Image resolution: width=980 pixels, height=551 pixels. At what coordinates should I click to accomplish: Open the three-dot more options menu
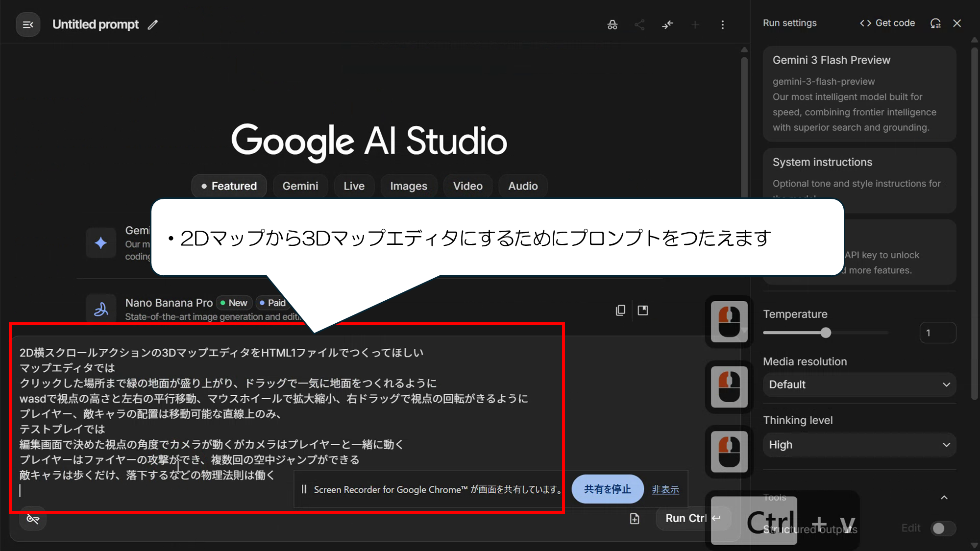click(x=722, y=24)
